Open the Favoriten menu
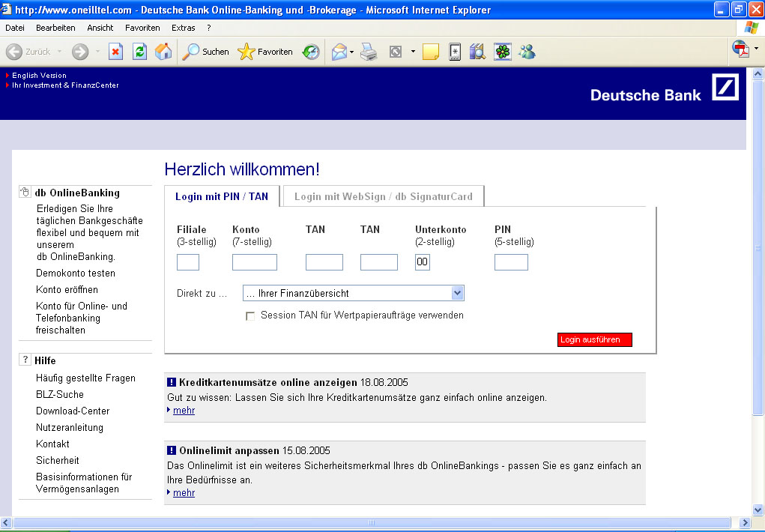The width and height of the screenshot is (765, 532). coord(142,28)
